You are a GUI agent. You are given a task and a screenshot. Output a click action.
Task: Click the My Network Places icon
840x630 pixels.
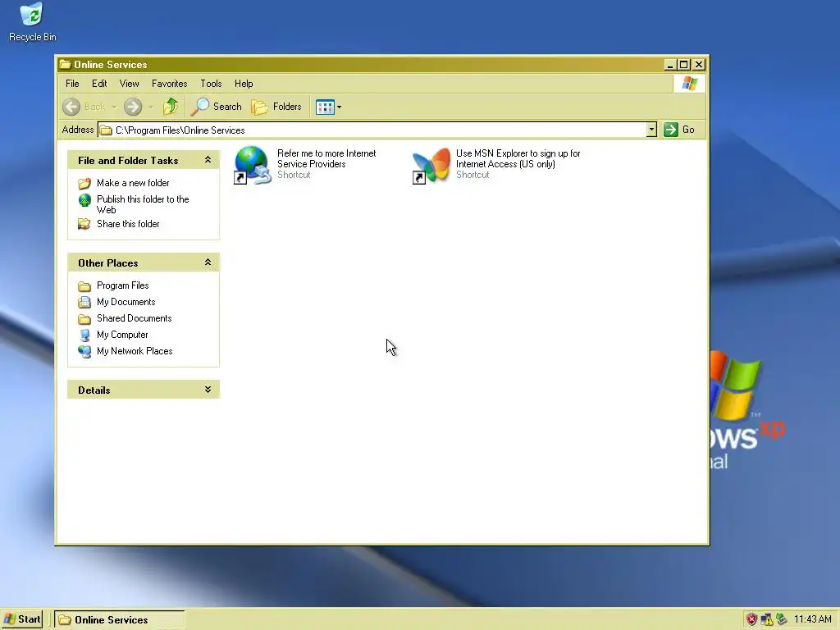(x=84, y=352)
